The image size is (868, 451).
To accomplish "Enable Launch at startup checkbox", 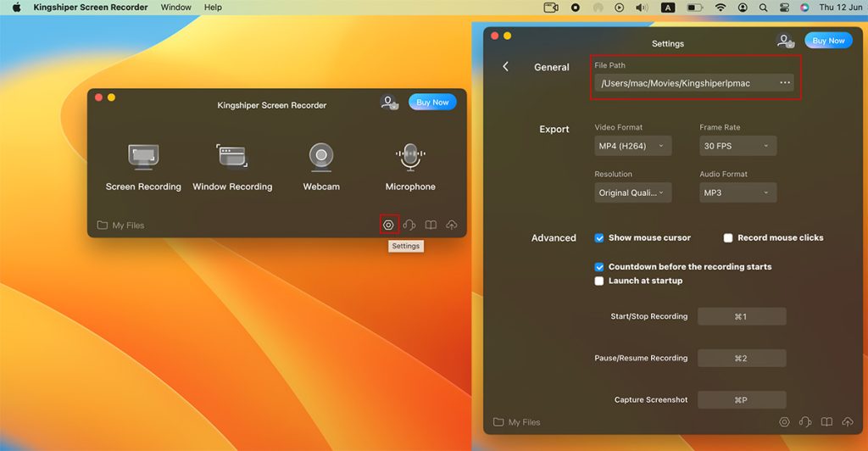I will (x=599, y=281).
